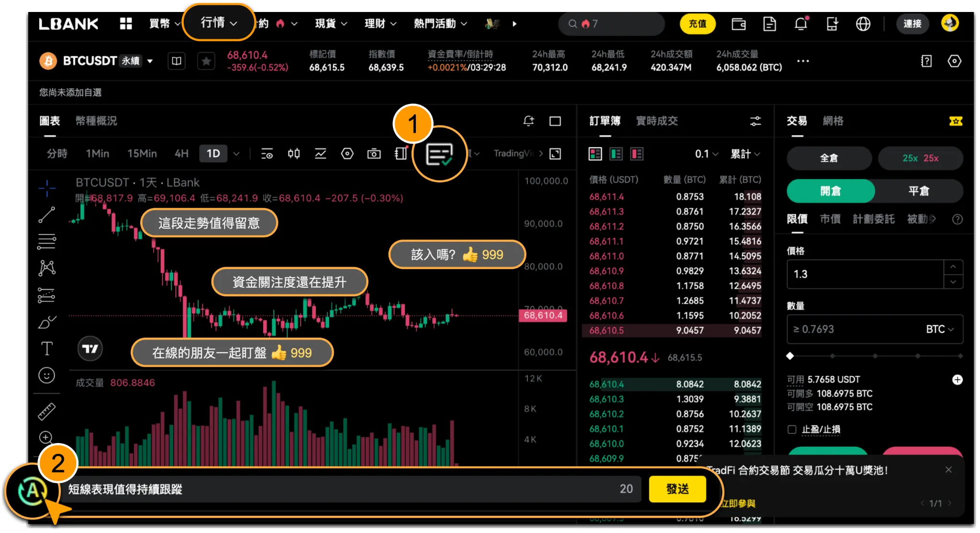Viewport: 980px width, 533px height.
Task: Select the 市價 order type tab
Action: (830, 219)
